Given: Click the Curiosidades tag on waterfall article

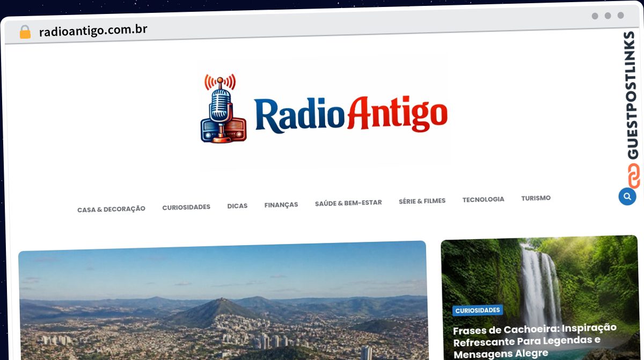Looking at the screenshot, I should [x=478, y=310].
